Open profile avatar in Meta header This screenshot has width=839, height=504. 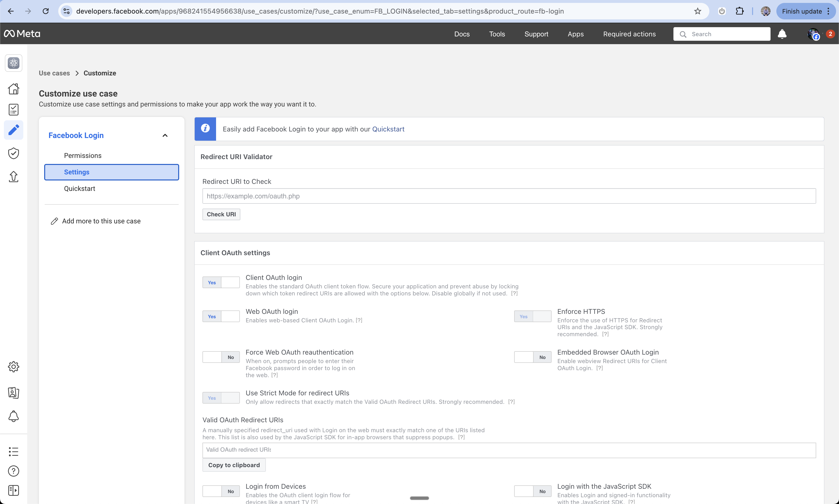click(813, 34)
